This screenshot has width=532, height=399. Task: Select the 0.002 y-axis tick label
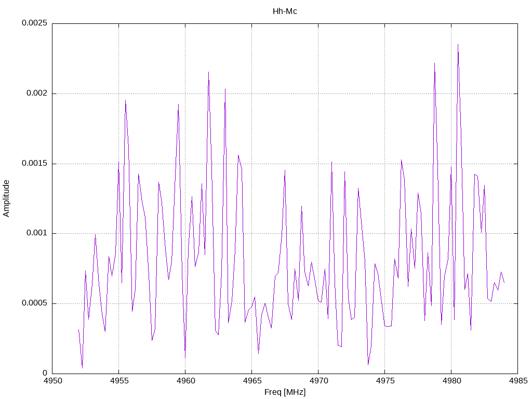(x=37, y=93)
